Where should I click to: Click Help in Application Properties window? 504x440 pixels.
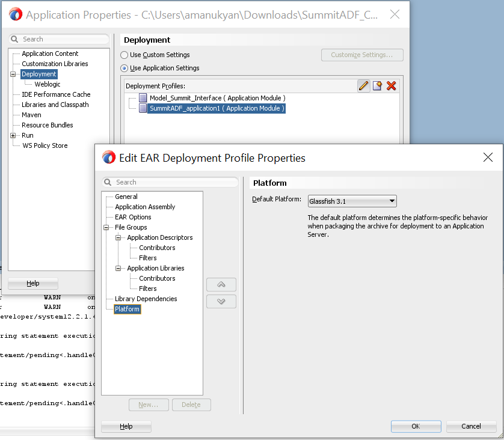click(x=33, y=283)
